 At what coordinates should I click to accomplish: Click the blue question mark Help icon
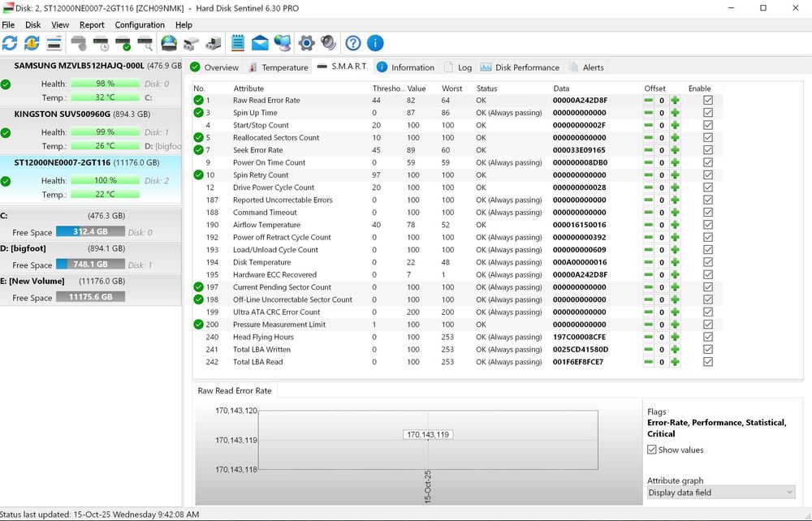(353, 43)
